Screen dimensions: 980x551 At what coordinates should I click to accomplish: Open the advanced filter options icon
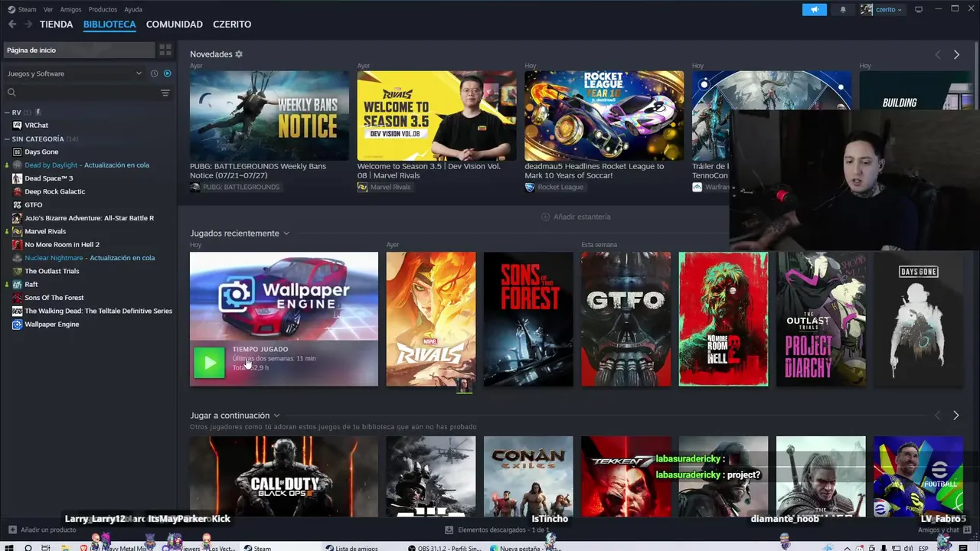click(165, 93)
